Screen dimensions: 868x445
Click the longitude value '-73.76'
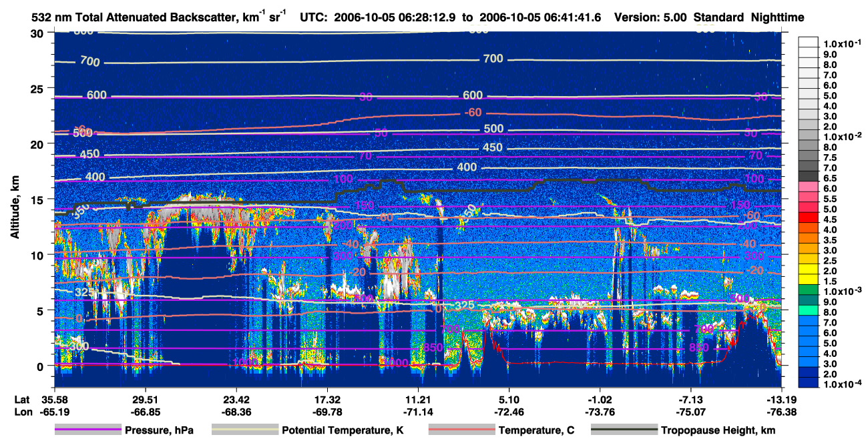pos(600,412)
